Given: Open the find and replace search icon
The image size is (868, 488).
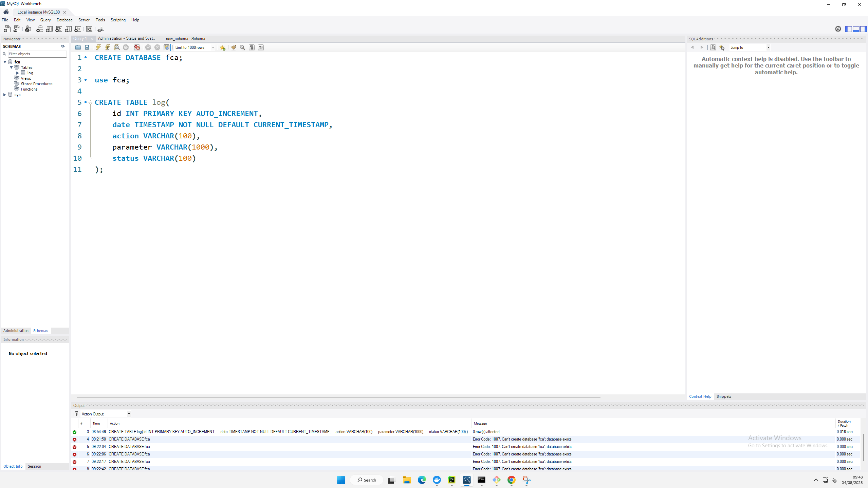Looking at the screenshot, I should coord(243,47).
